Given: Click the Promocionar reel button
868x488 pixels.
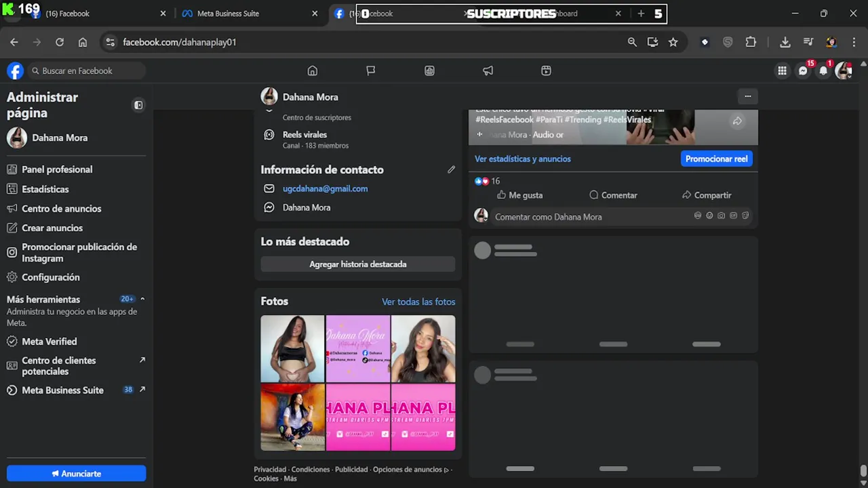Looking at the screenshot, I should (716, 159).
